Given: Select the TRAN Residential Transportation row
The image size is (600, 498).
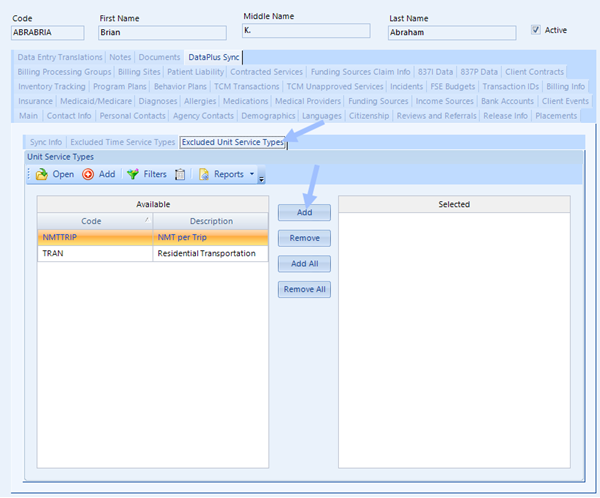Looking at the screenshot, I should 152,254.
